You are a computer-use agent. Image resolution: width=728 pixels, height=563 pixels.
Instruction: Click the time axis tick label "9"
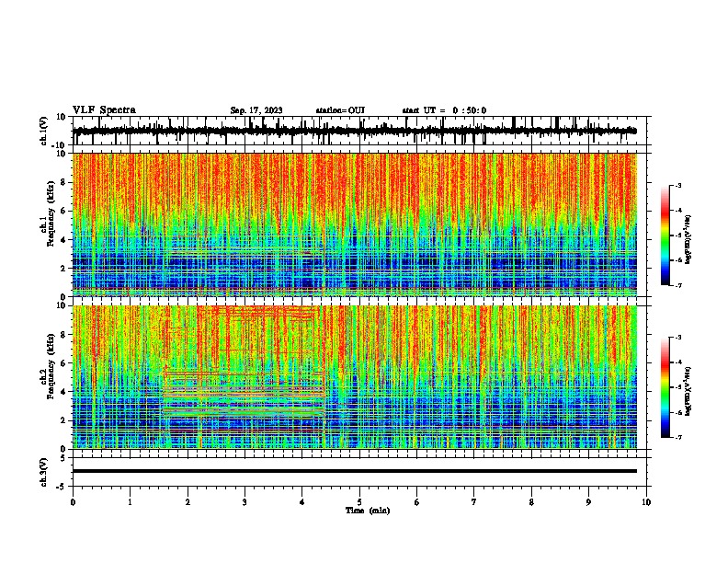coord(588,502)
